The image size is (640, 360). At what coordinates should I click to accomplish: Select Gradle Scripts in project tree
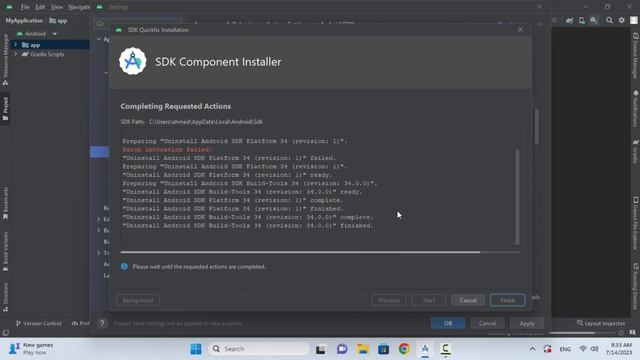[47, 54]
